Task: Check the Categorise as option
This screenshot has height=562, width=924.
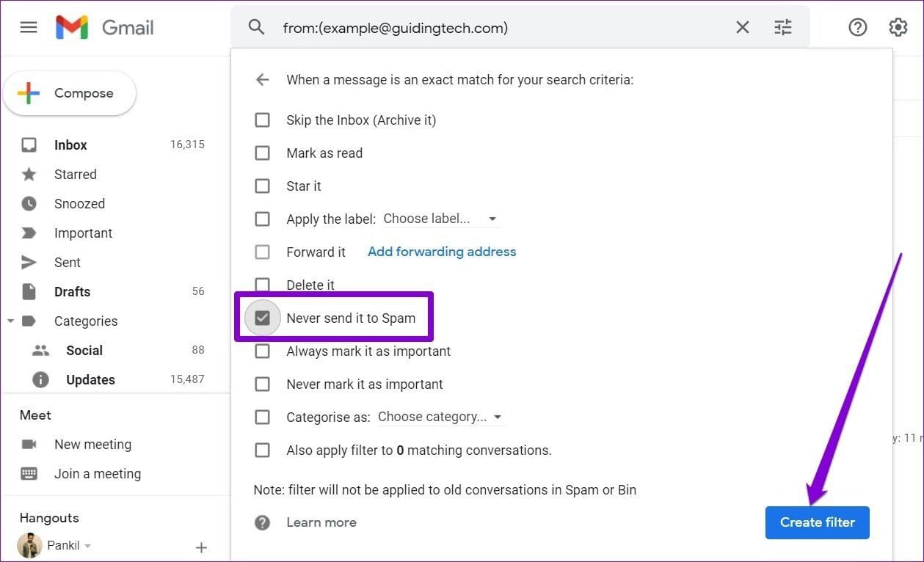Action: point(262,417)
